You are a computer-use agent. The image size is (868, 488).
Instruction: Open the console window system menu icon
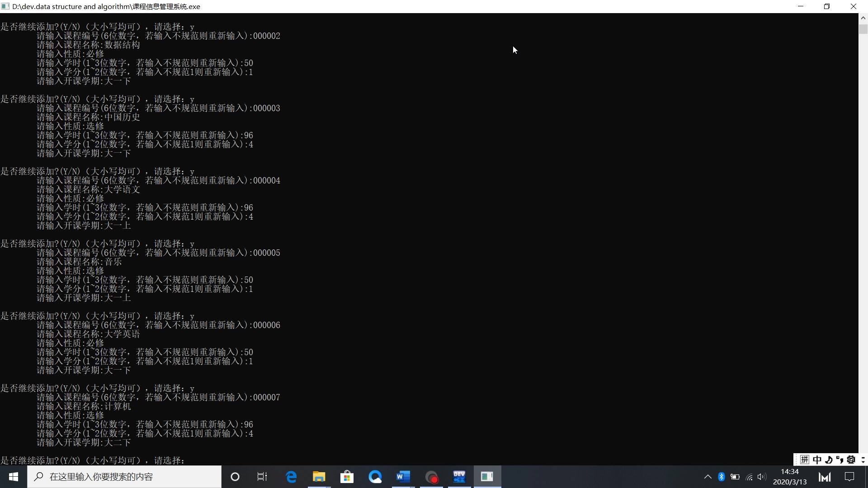[x=5, y=6]
